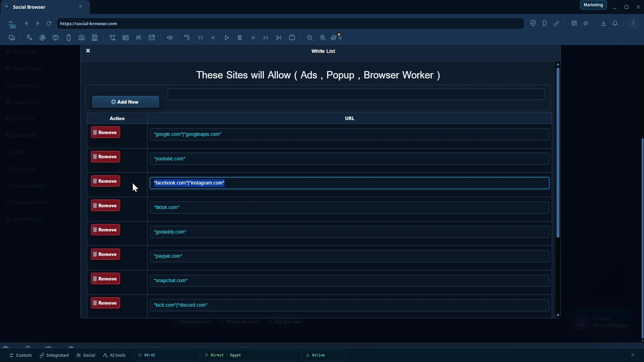
Task: Click the translate icon in toolbar
Action: pos(30,38)
